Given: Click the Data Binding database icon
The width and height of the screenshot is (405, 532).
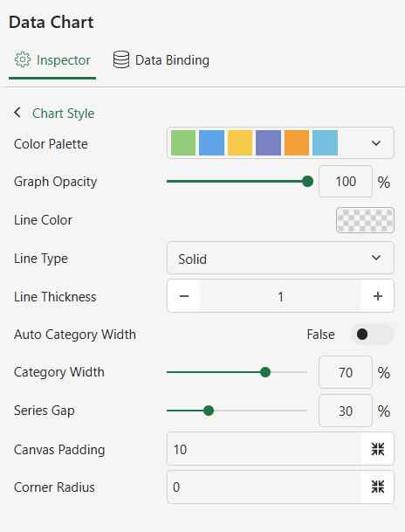Looking at the screenshot, I should tap(121, 59).
